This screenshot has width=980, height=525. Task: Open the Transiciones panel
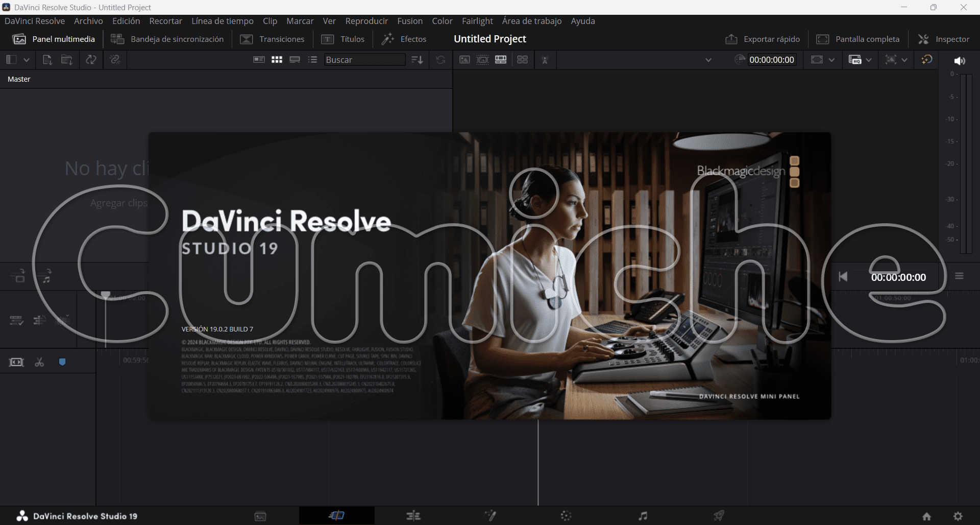272,39
